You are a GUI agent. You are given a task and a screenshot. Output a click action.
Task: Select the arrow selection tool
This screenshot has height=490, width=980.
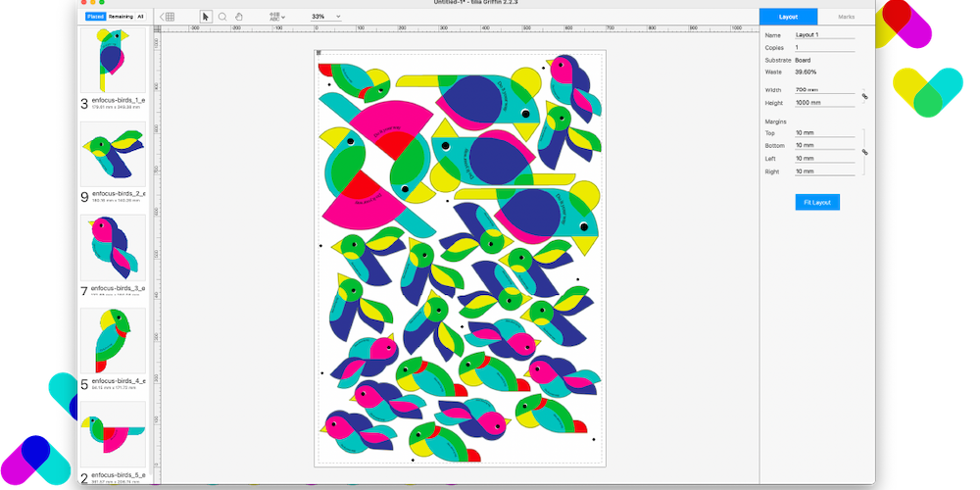point(206,17)
